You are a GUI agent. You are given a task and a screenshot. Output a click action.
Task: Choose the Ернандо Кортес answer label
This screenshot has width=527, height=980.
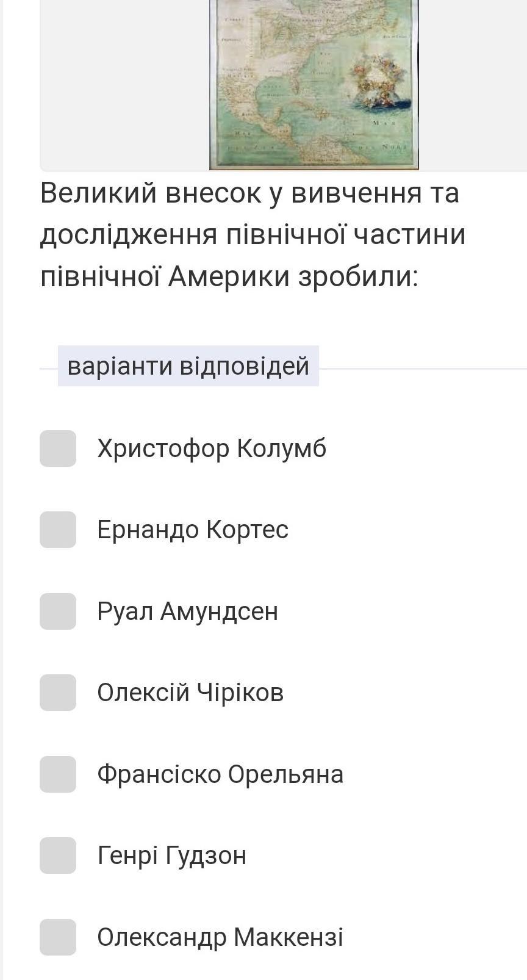pos(193,530)
